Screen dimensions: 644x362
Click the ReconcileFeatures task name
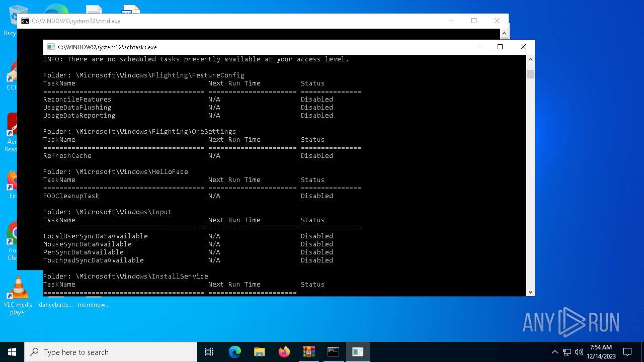click(77, 100)
